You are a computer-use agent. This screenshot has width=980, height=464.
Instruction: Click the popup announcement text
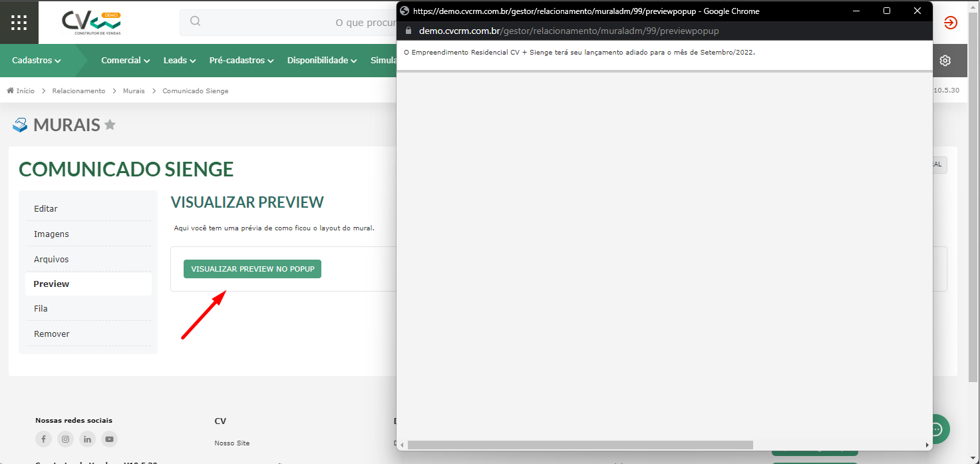[x=579, y=52]
